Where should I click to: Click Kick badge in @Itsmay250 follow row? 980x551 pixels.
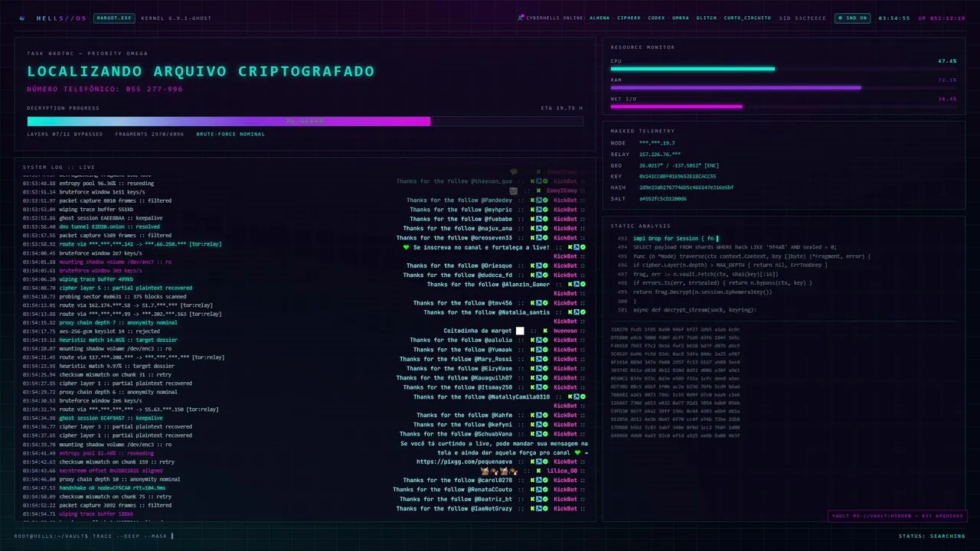coord(533,387)
